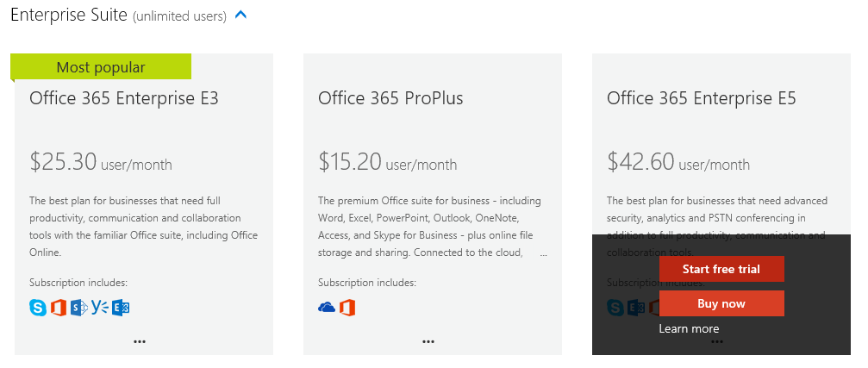The image size is (868, 368).
Task: Click the OneDrive cloud icon in ProPlus card
Action: 327,307
